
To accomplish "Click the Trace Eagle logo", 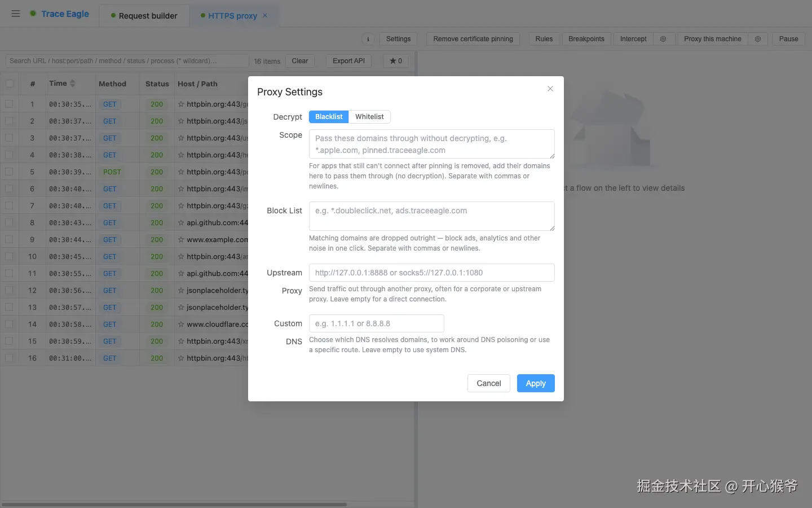I will 60,14.
